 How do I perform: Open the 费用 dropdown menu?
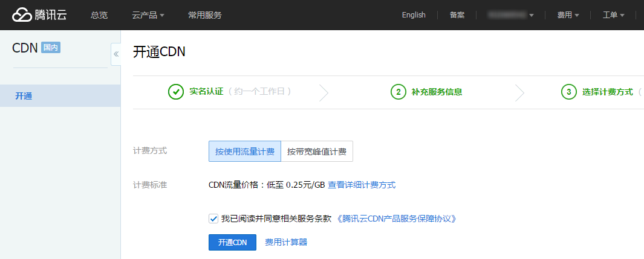point(568,15)
